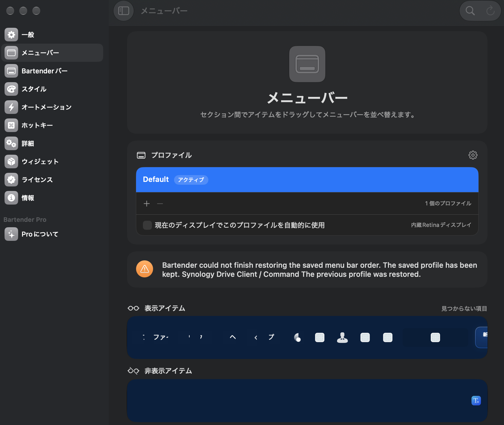Open Pro について page
504x425 pixels.
(x=52, y=234)
